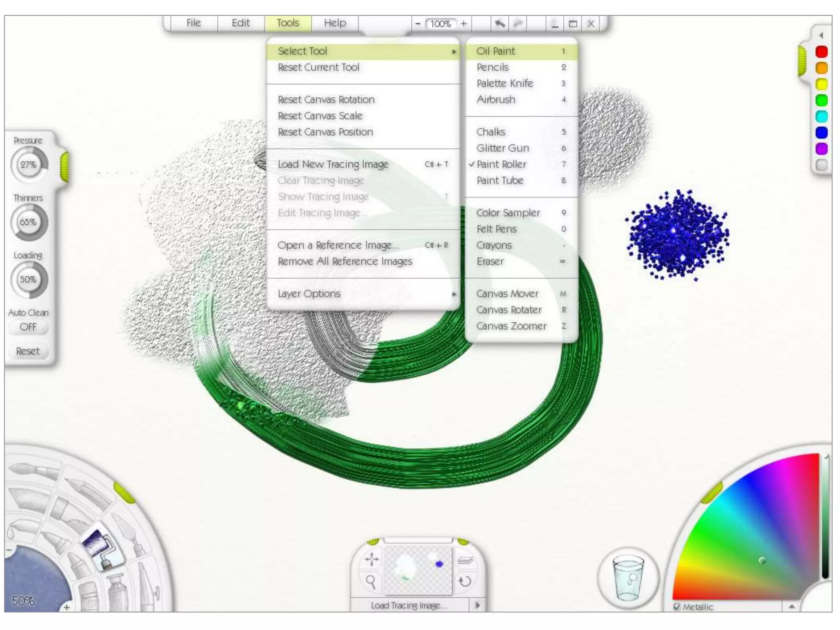Choose Glitter Gun from tool submenu
Image resolution: width=840 pixels, height=630 pixels.
click(502, 148)
